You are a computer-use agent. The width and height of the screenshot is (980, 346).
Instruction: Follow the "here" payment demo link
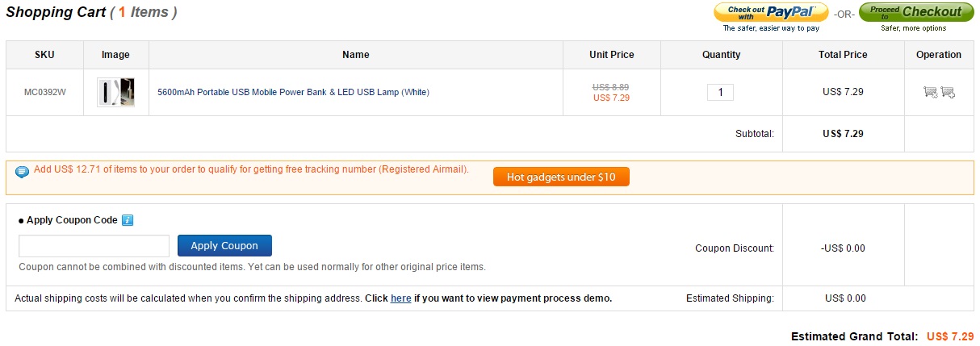400,298
